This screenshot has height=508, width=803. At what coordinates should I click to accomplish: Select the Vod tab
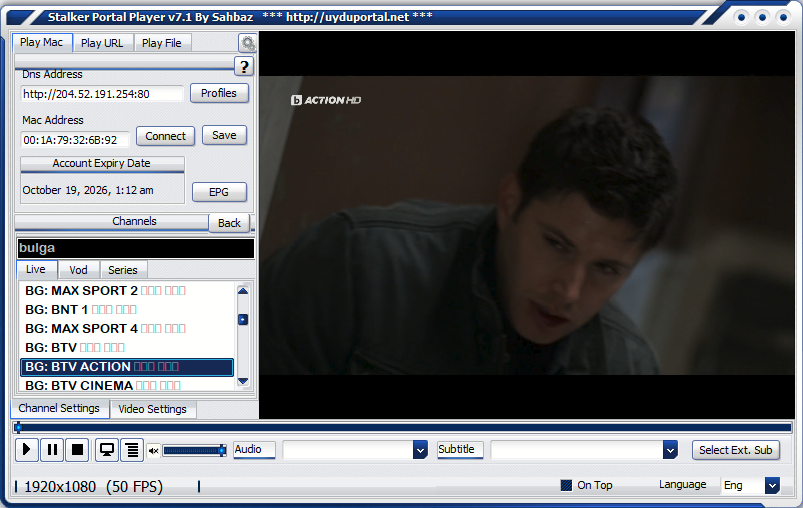[x=78, y=270]
